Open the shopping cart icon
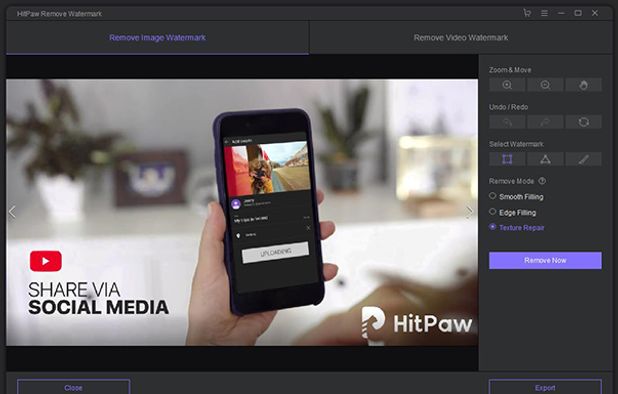Image resolution: width=618 pixels, height=394 pixels. point(527,13)
